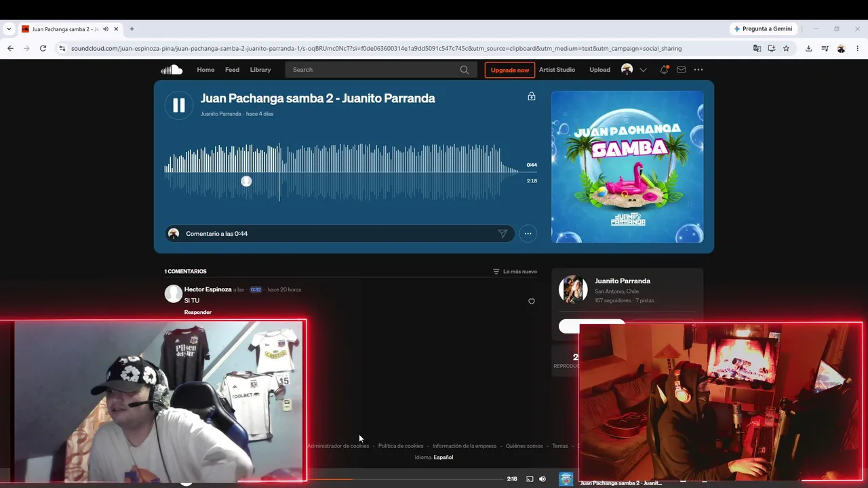The image size is (868, 488).
Task: Click Hector Espinoza's comment avatar
Action: [174, 293]
